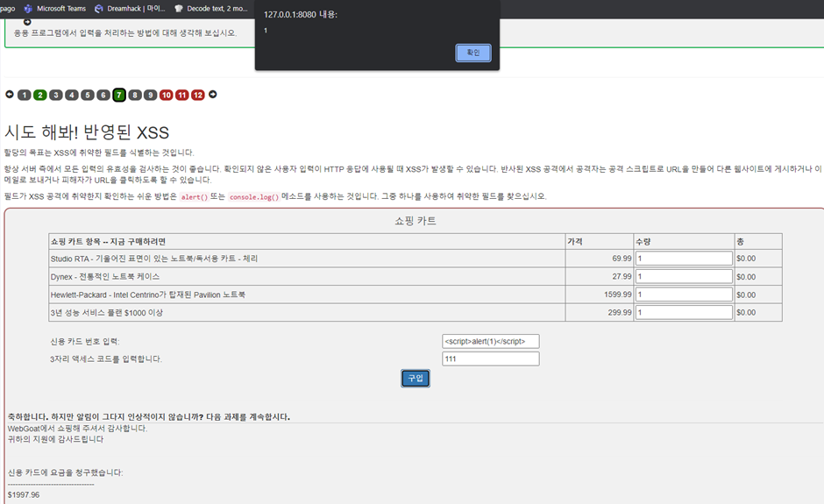Click the 3년 성능 서비스 플랜 row text
824x504 pixels.
coord(107,313)
